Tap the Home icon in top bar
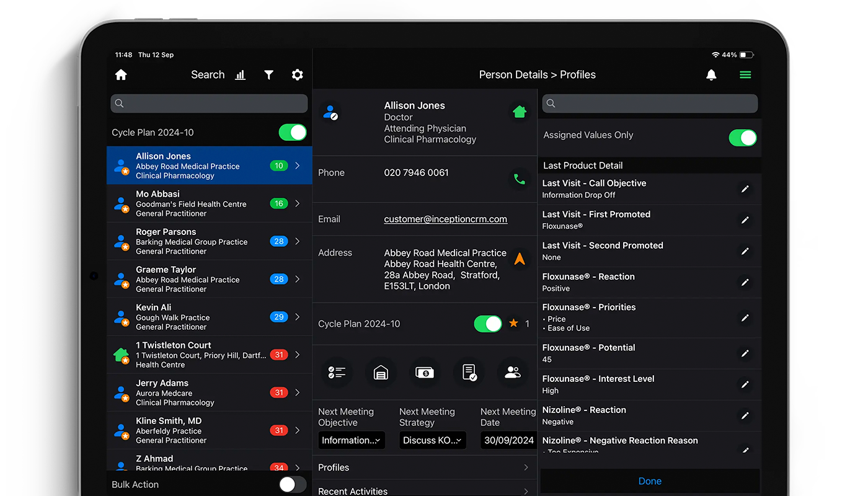This screenshot has height=496, width=868. click(x=121, y=75)
